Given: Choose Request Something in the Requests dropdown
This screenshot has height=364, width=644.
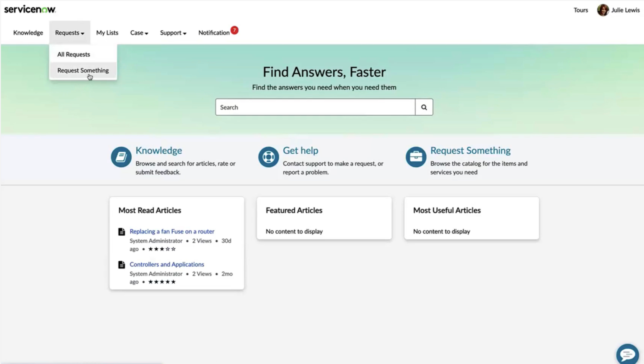Looking at the screenshot, I should (x=83, y=70).
